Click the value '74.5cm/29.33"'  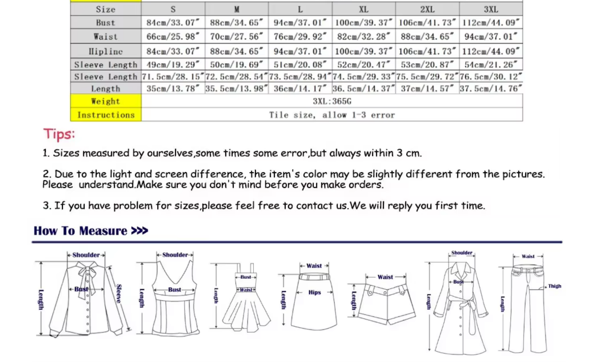pyautogui.click(x=364, y=77)
